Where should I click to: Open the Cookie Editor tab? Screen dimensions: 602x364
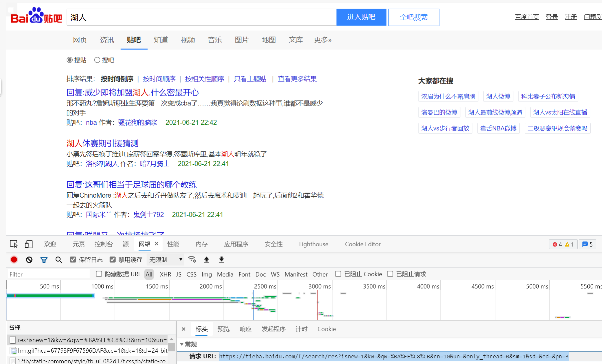pyautogui.click(x=363, y=244)
